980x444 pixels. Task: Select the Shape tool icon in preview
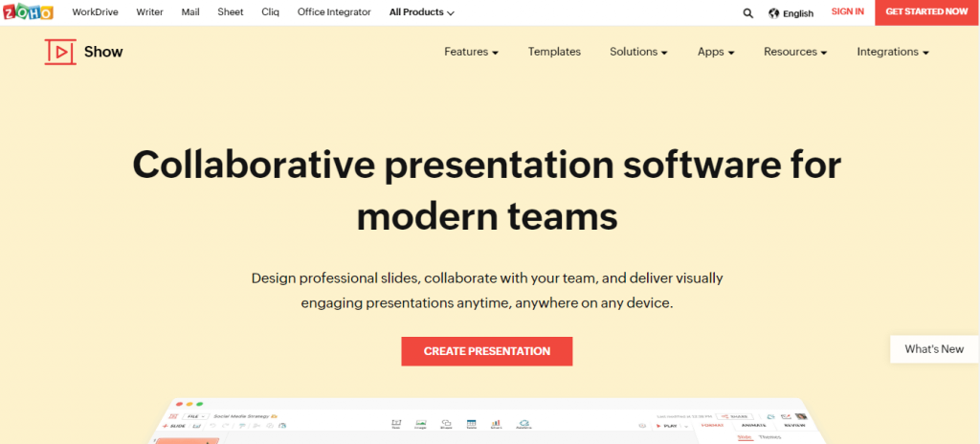(446, 425)
